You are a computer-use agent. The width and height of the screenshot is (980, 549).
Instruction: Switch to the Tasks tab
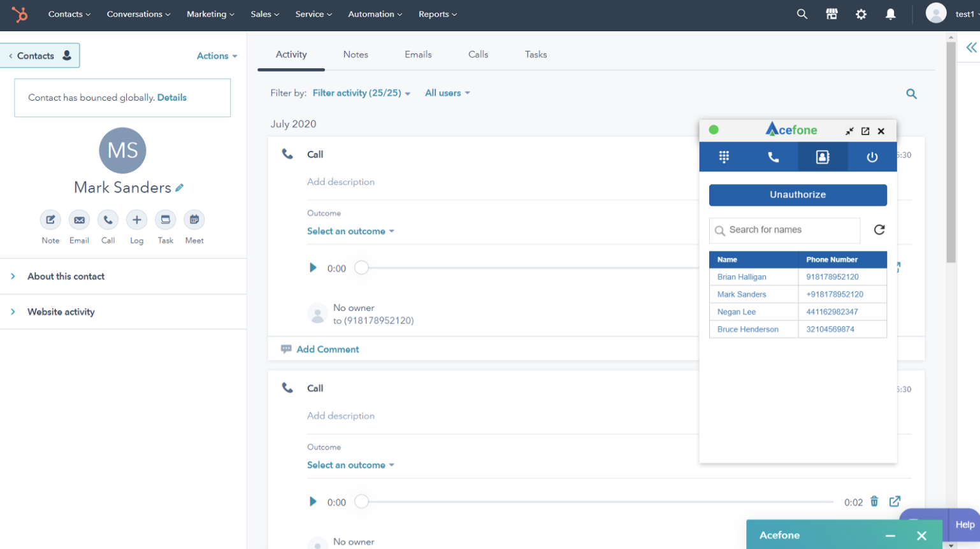pyautogui.click(x=536, y=55)
